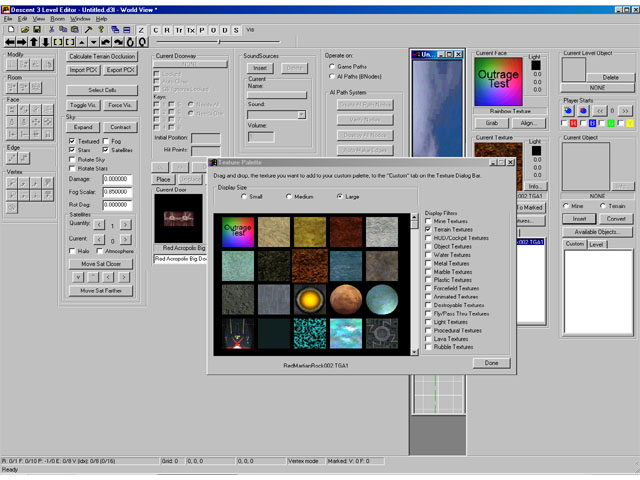Toggle the Stars checkbox

point(72,150)
